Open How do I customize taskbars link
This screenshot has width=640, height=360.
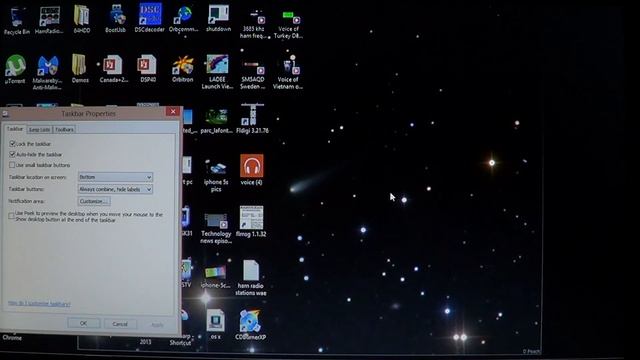39,304
